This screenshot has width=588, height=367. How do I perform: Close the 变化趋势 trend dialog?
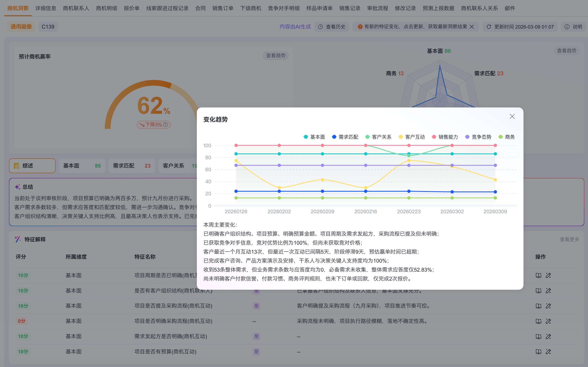coord(512,116)
